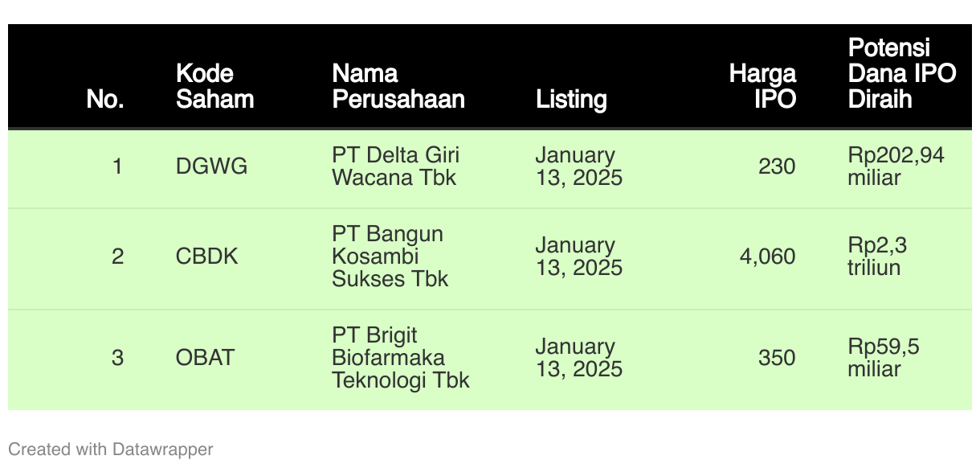Select the 'Listing' column header
This screenshot has height=468, width=980.
click(571, 100)
